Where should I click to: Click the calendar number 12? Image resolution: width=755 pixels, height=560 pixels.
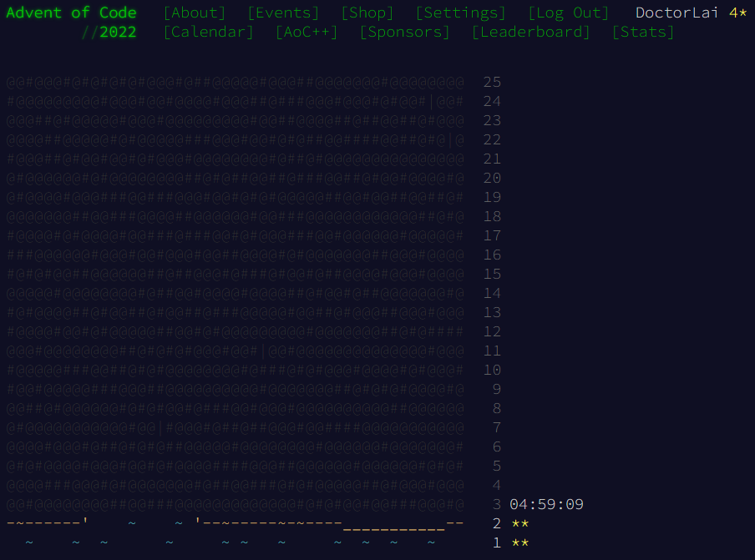(x=492, y=331)
